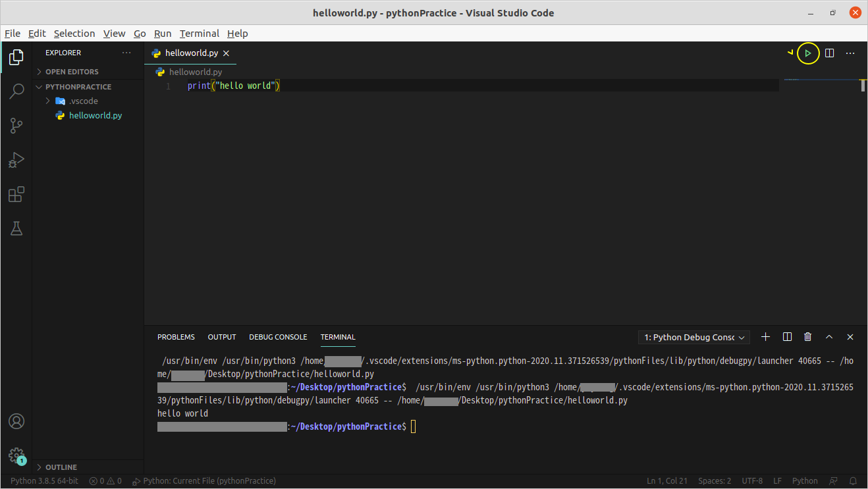Open the terminal selector dropdown
Screen dimensions: 868x489
pyautogui.click(x=694, y=337)
